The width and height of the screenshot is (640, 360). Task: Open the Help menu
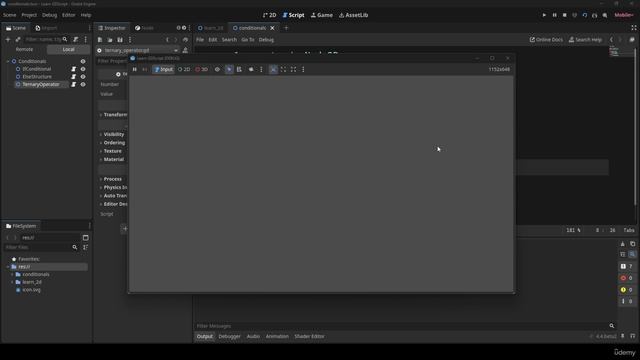[x=86, y=15]
